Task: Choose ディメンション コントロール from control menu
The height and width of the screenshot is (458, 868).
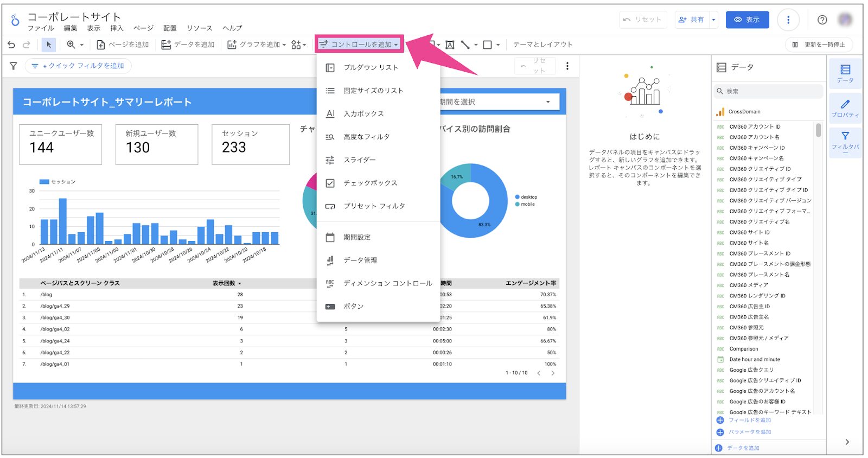Action: pyautogui.click(x=378, y=283)
